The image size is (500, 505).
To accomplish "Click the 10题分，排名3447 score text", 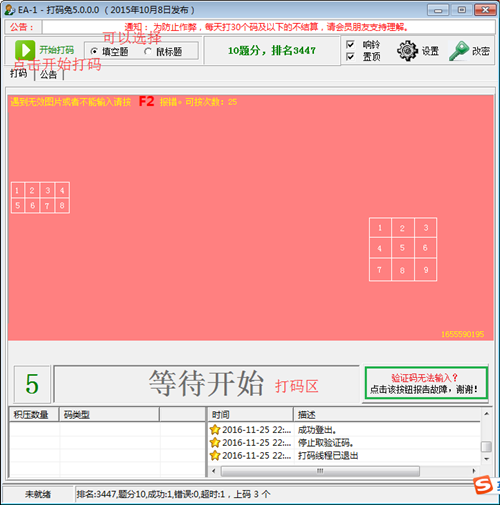I will (x=272, y=51).
